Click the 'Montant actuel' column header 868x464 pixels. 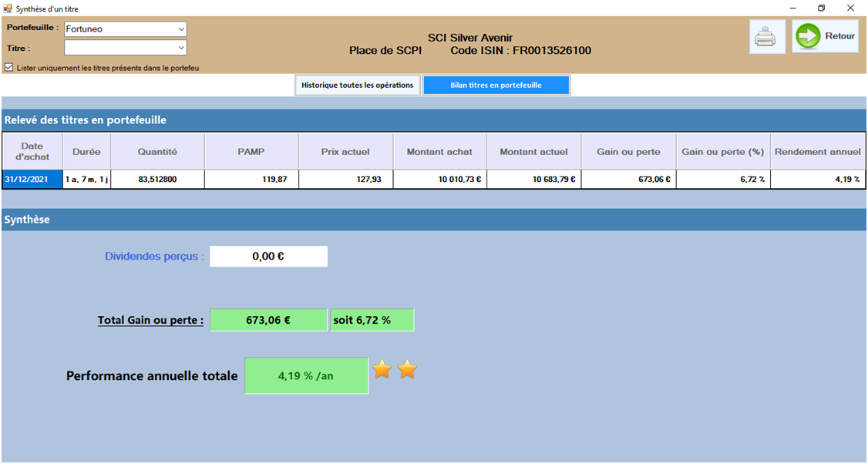[533, 151]
